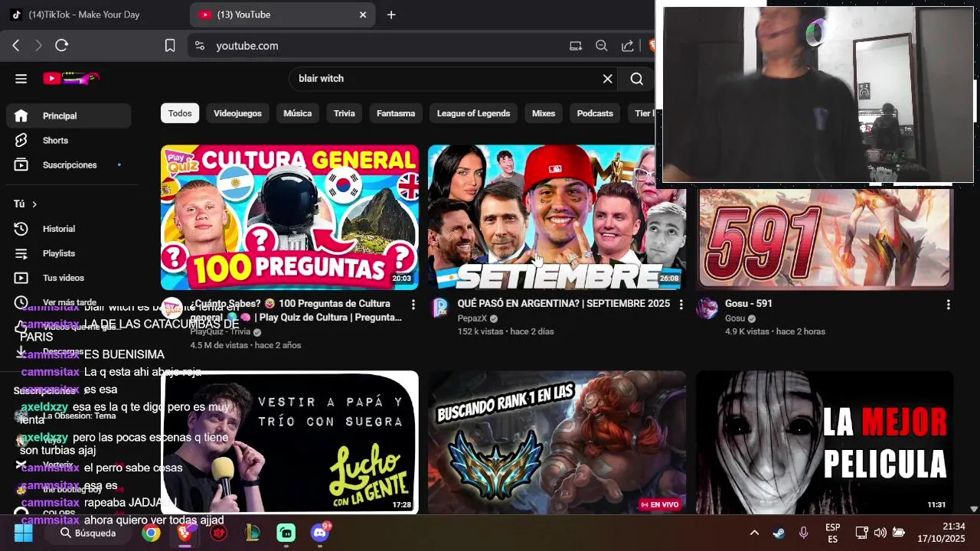Image resolution: width=980 pixels, height=551 pixels.
Task: Show hidden tray icons chevron
Action: point(754,533)
